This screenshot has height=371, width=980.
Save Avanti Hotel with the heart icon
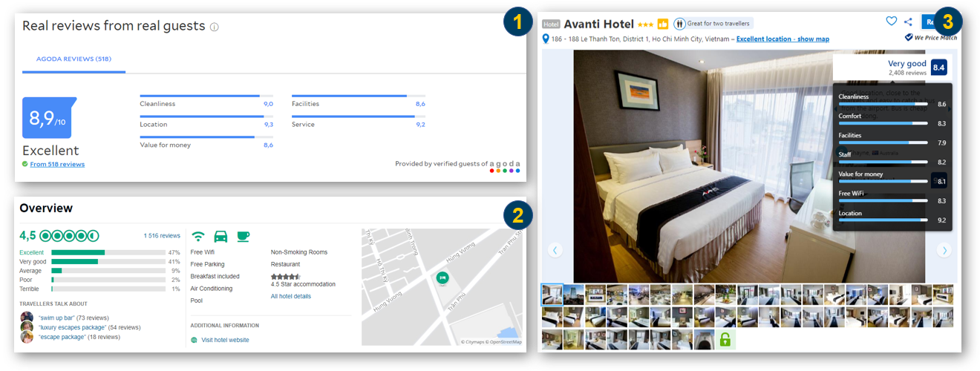pos(892,22)
